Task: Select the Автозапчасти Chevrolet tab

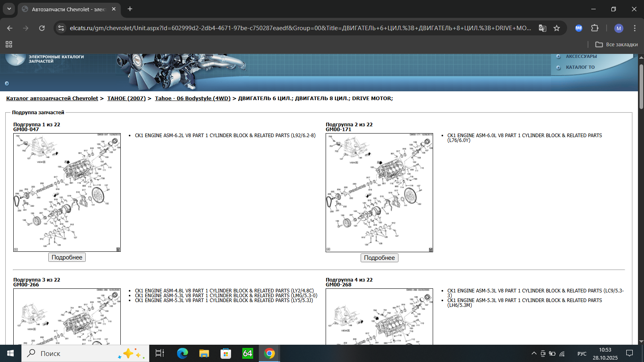Action: 69,9
